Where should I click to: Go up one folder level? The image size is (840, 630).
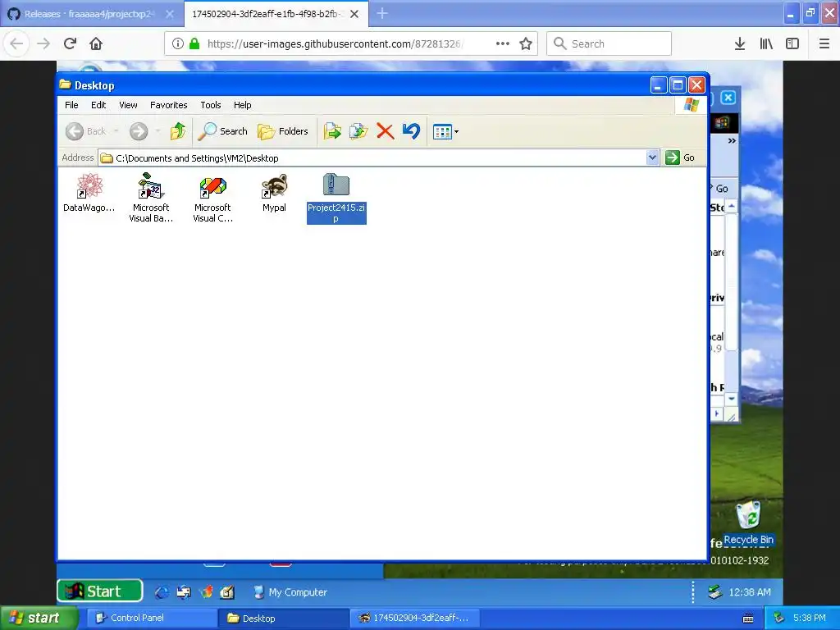pyautogui.click(x=178, y=131)
